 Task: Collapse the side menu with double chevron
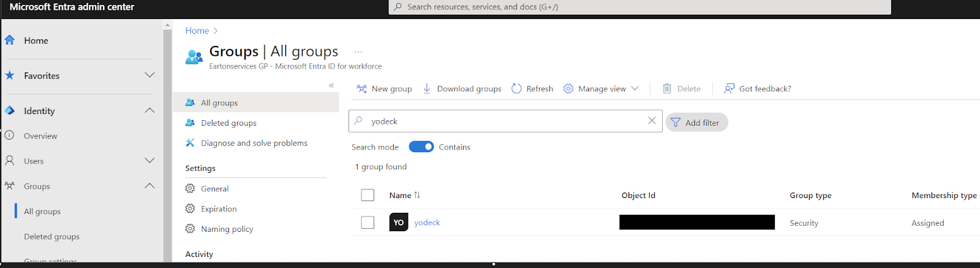tap(331, 85)
